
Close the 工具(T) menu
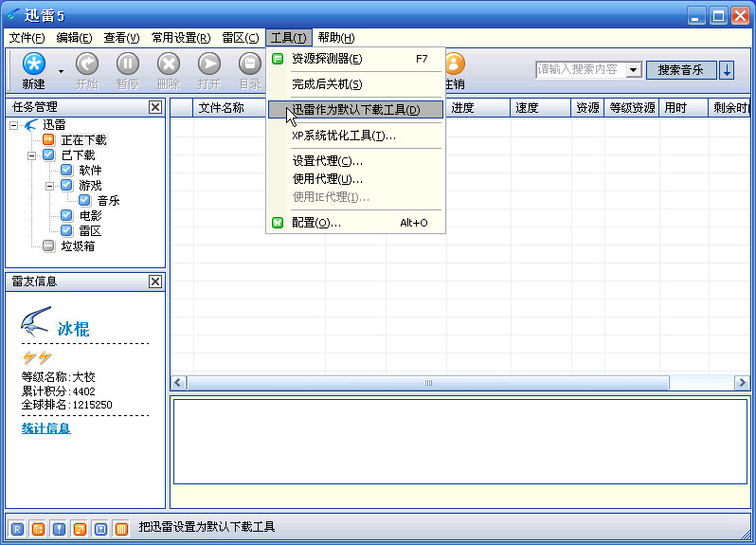tap(288, 38)
